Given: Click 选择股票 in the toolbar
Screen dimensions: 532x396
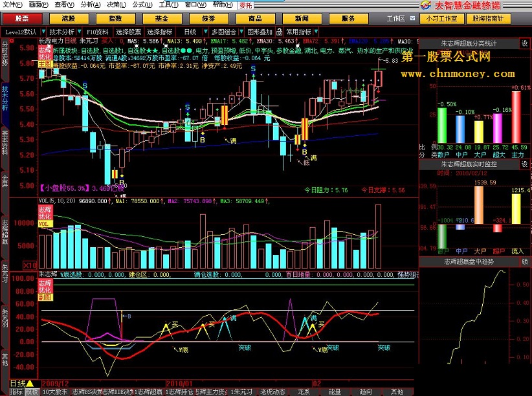Looking at the screenshot, I should point(128,32).
